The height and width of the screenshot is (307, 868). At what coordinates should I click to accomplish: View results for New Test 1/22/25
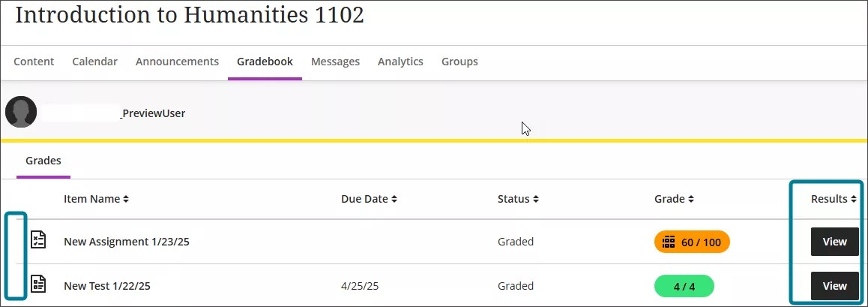pyautogui.click(x=834, y=286)
